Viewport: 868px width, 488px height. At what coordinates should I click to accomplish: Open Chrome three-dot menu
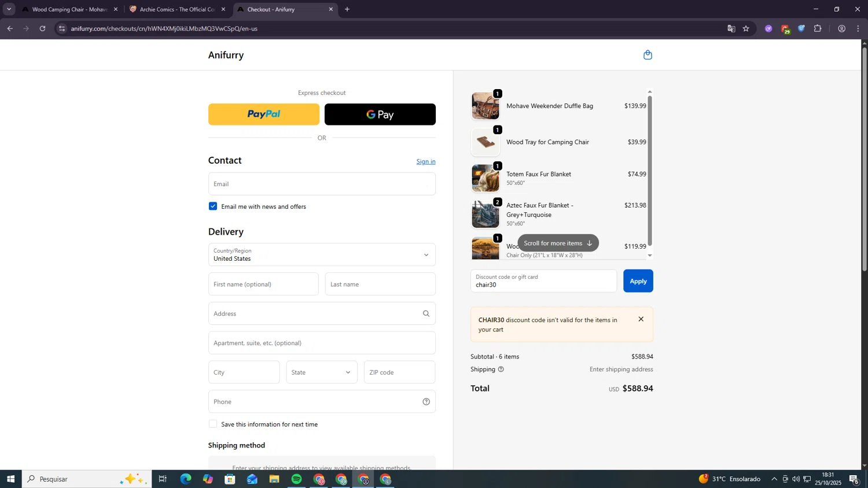click(x=858, y=28)
